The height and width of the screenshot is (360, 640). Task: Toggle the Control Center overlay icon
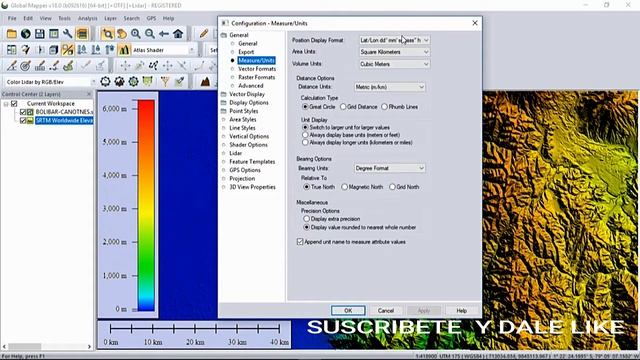(x=82, y=34)
